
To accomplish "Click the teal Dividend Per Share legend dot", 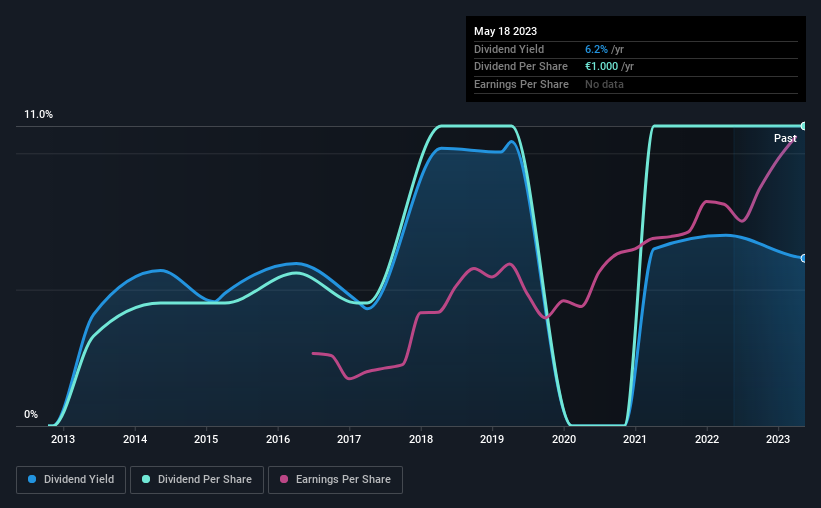I will [x=146, y=479].
